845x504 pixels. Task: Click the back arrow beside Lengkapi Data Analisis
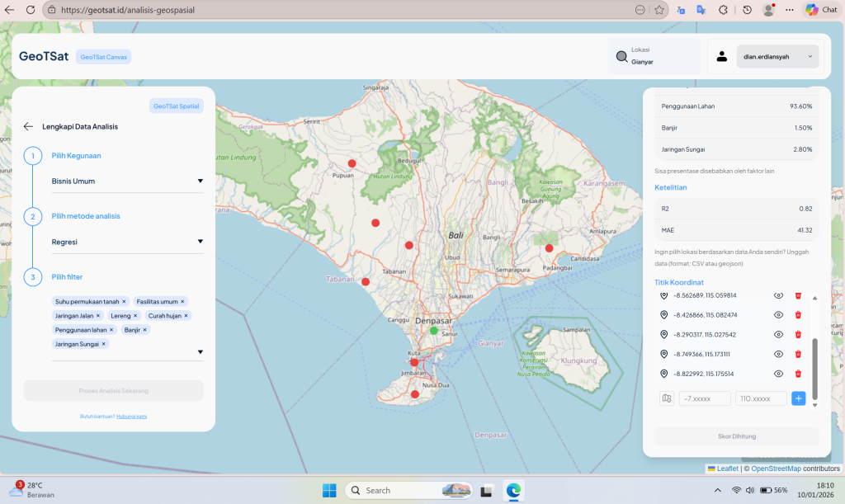(x=28, y=126)
